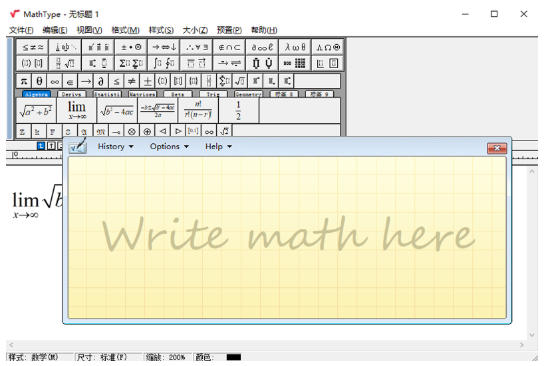
Task: Open the fence templates palette
Action: 33,63
